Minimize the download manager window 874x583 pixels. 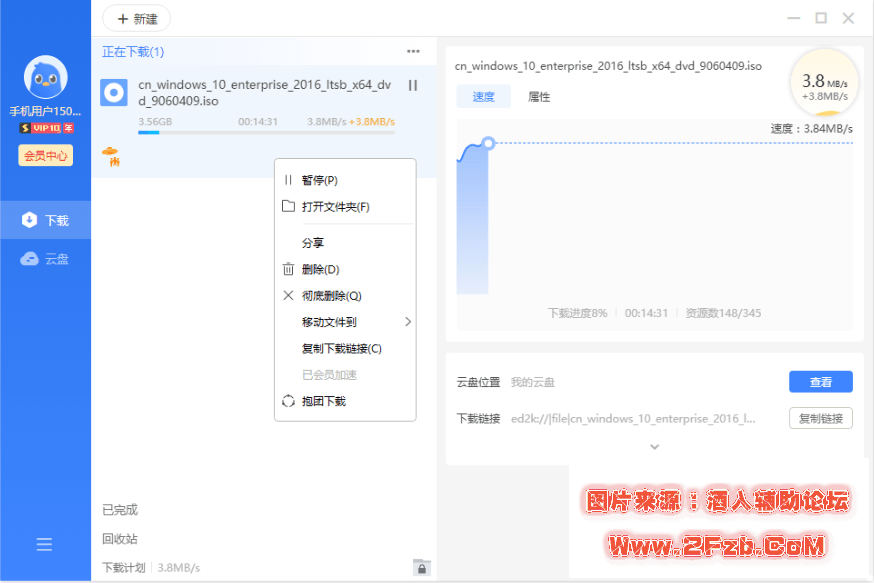(793, 18)
